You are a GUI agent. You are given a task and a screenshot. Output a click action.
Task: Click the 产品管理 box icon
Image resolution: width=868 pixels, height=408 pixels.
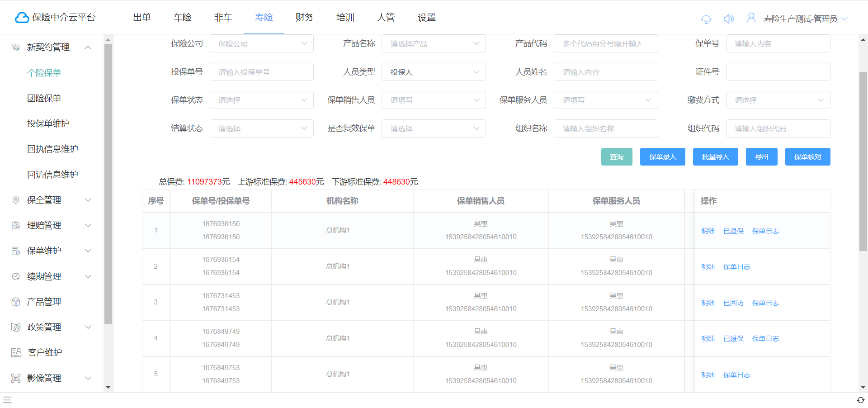[x=16, y=302]
